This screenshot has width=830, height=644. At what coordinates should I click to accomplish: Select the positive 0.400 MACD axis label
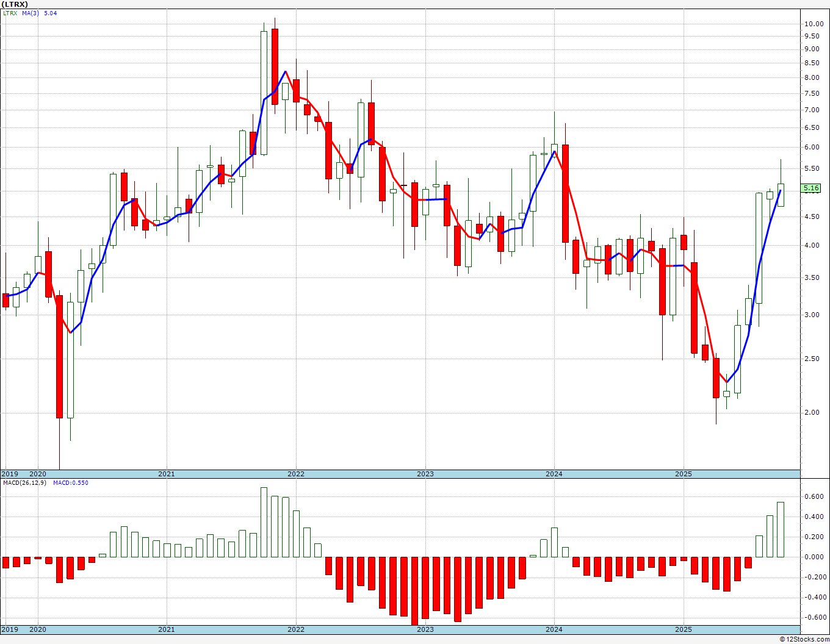[814, 517]
